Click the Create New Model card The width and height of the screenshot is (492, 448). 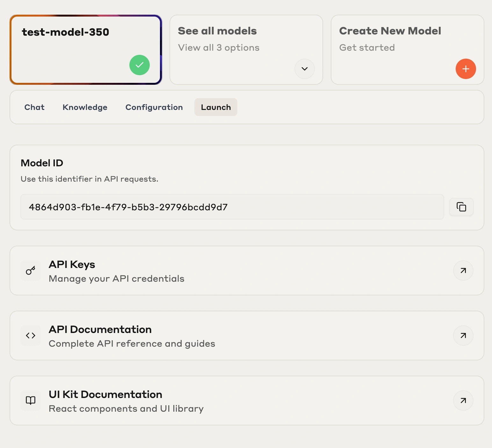pyautogui.click(x=407, y=49)
